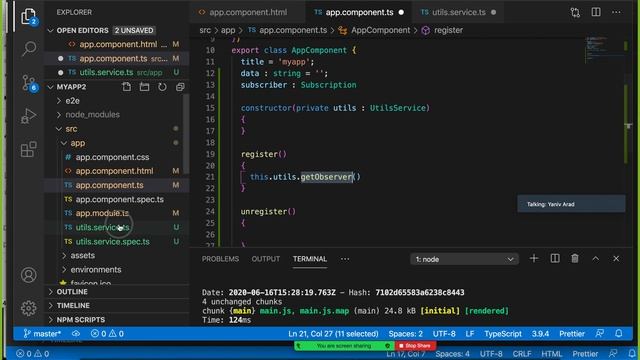Expand the node_modules folder
Viewport: 640px width, 360px height.
click(x=59, y=115)
